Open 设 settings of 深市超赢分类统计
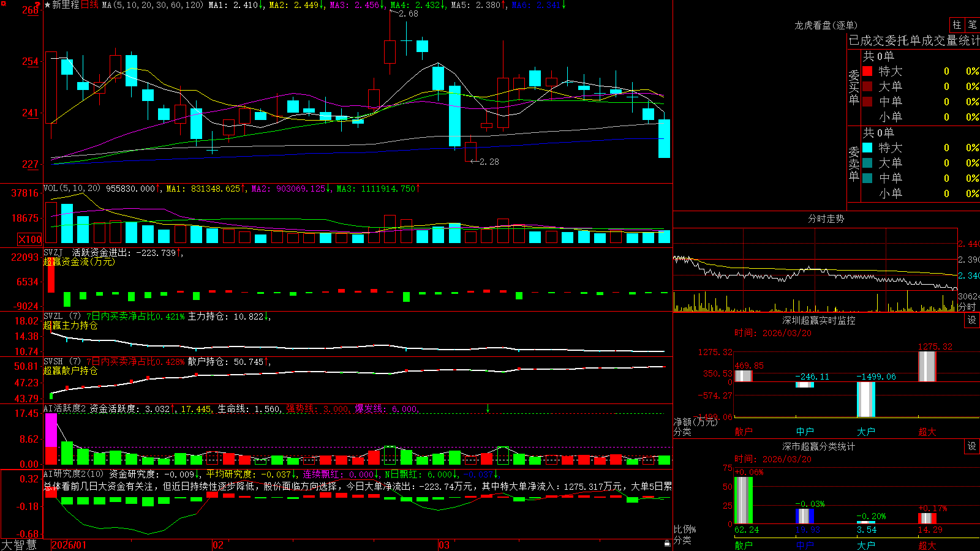The width and height of the screenshot is (980, 551). [972, 446]
